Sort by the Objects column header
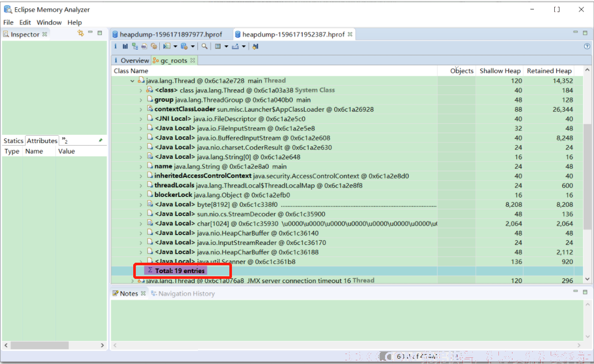 [x=457, y=71]
